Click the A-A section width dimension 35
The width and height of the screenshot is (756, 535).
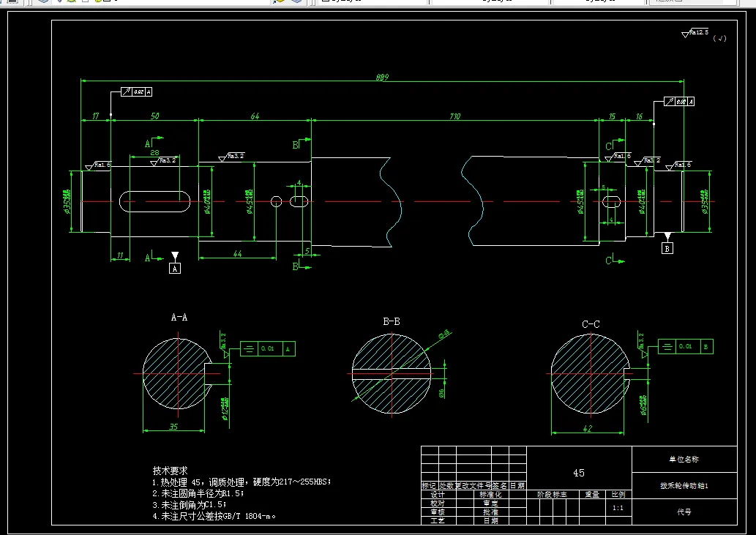point(173,427)
